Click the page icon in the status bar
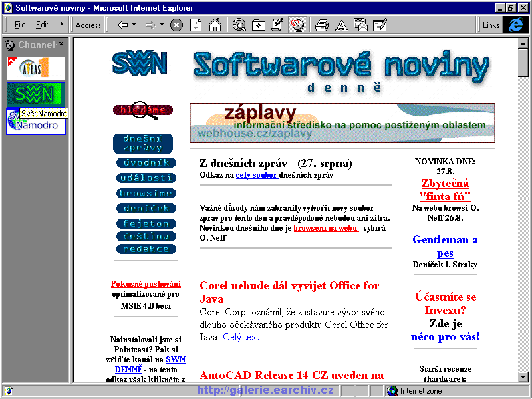Screen dimensions: 532x399 [9, 391]
